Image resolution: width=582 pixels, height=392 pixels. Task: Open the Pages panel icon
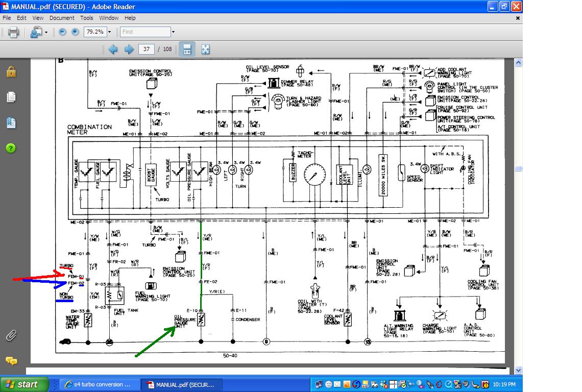(x=11, y=97)
